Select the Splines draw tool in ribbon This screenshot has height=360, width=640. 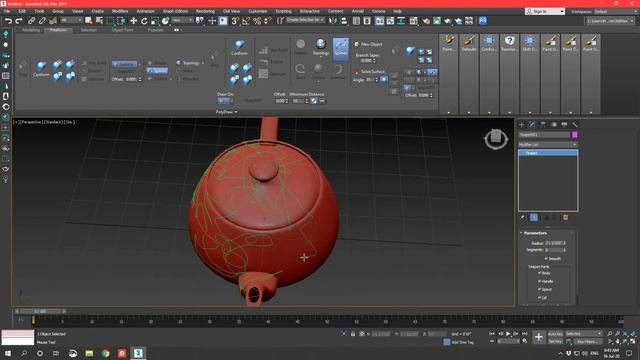[x=341, y=48]
